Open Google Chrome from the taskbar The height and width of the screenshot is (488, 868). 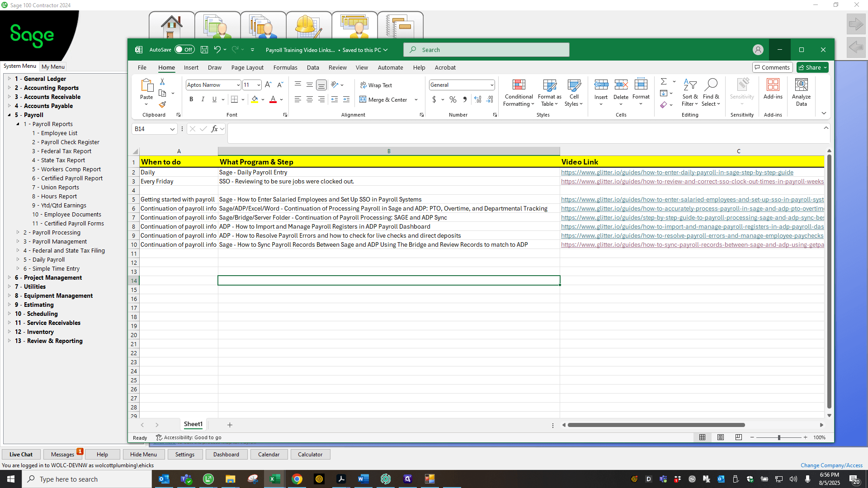click(297, 479)
